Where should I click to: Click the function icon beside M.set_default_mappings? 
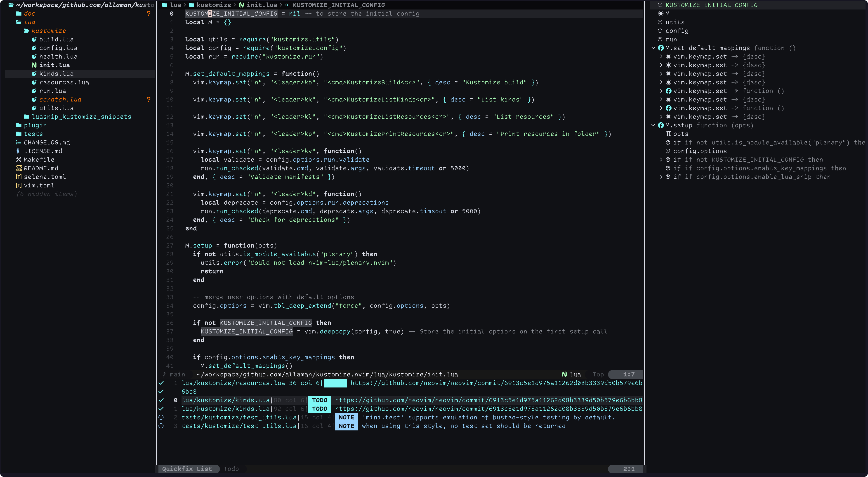661,48
